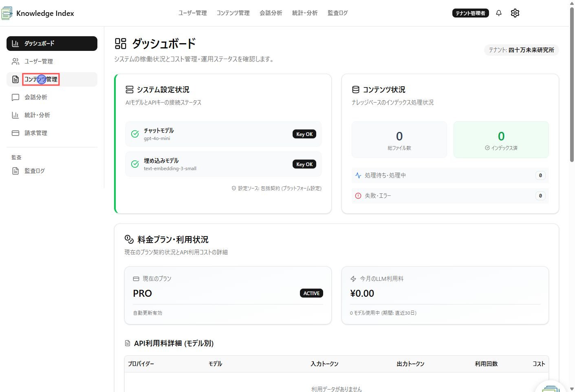Go to コンテンツ管理 in the sidebar
The width and height of the screenshot is (575, 392).
pyautogui.click(x=52, y=79)
